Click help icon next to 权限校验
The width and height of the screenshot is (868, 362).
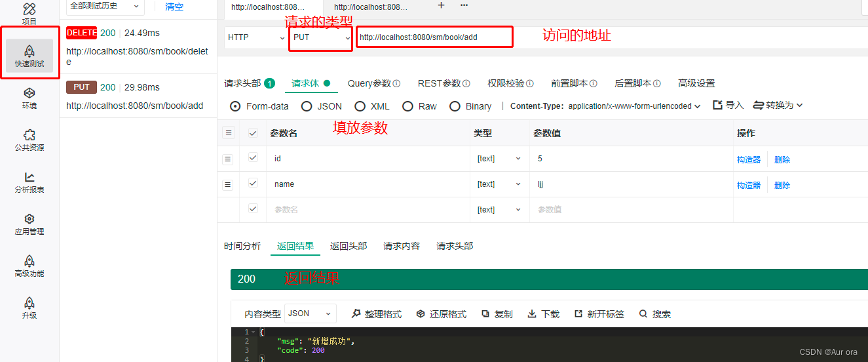pos(529,84)
